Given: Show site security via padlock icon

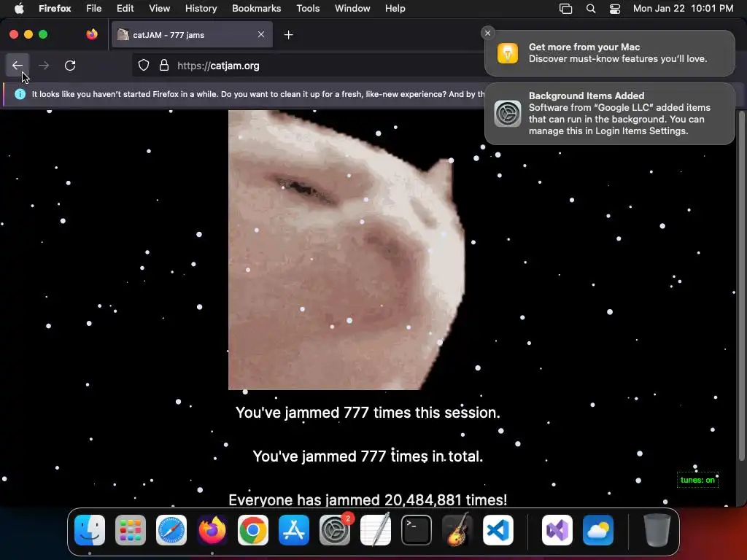Looking at the screenshot, I should [164, 65].
